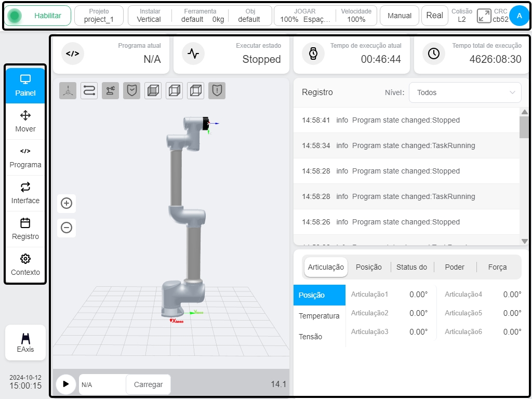Screen dimensions: 532x399
Task: Open the Mover sidebar page
Action: pos(25,122)
